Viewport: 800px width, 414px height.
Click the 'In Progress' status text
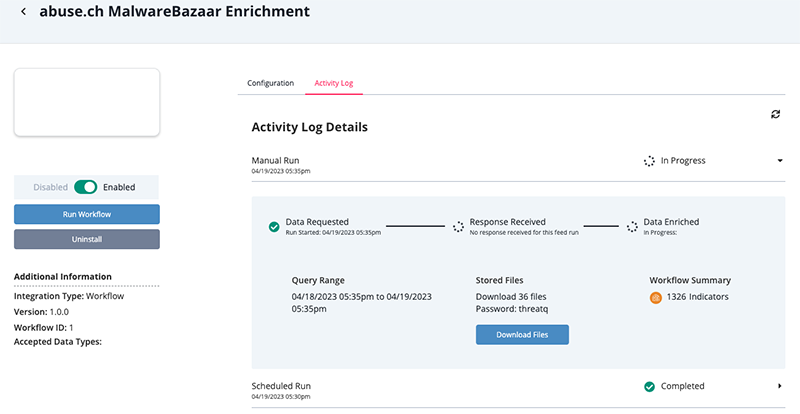pyautogui.click(x=683, y=161)
